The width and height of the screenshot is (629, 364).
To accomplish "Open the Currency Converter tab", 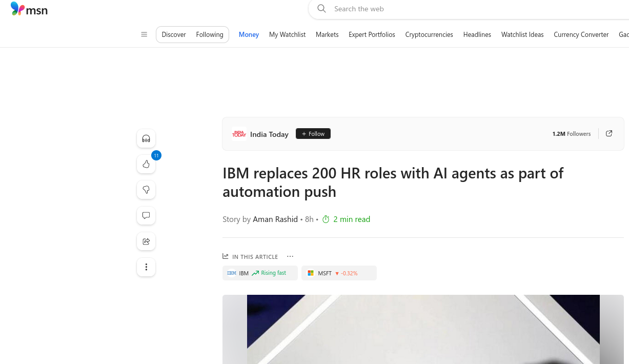I will pos(581,34).
